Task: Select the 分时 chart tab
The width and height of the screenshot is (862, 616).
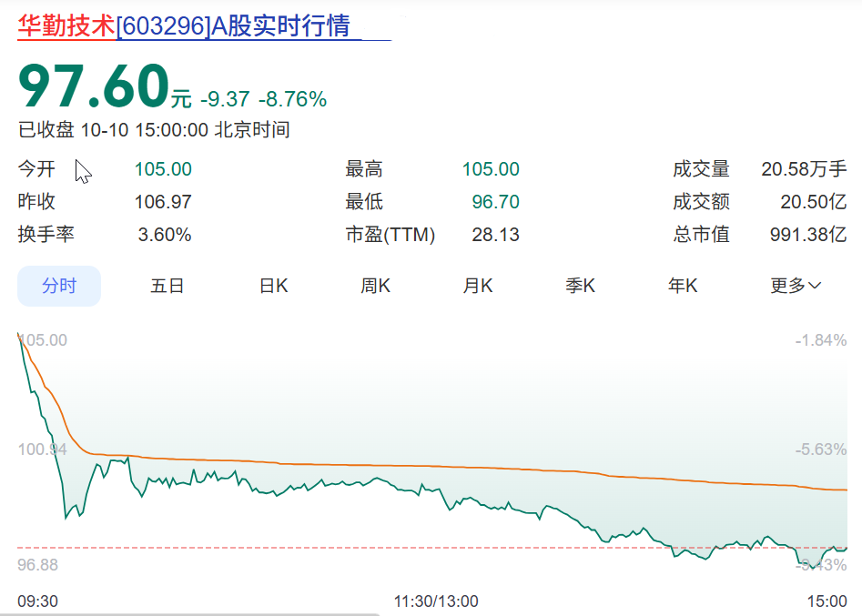Action: (x=59, y=286)
